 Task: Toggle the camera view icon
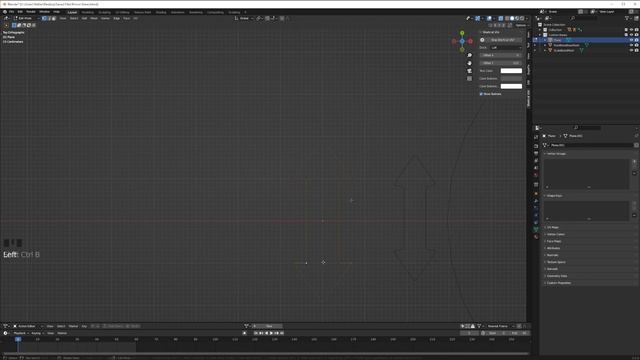tap(469, 71)
